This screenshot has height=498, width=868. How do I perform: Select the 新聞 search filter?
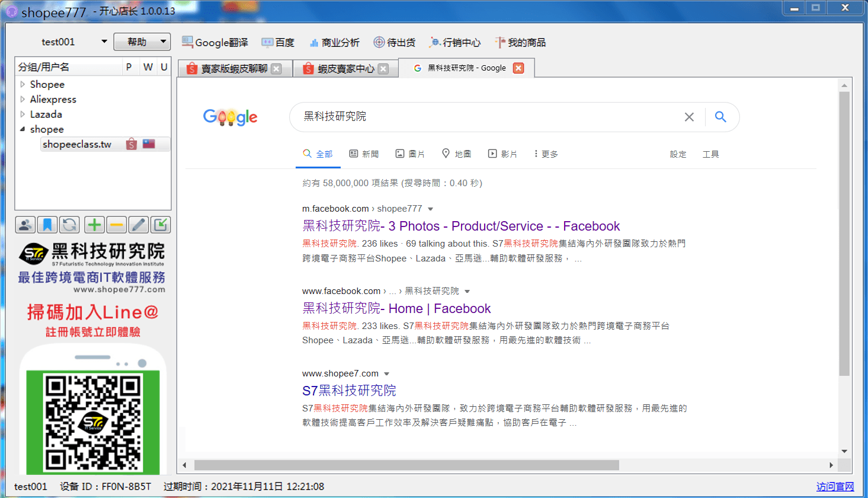364,154
